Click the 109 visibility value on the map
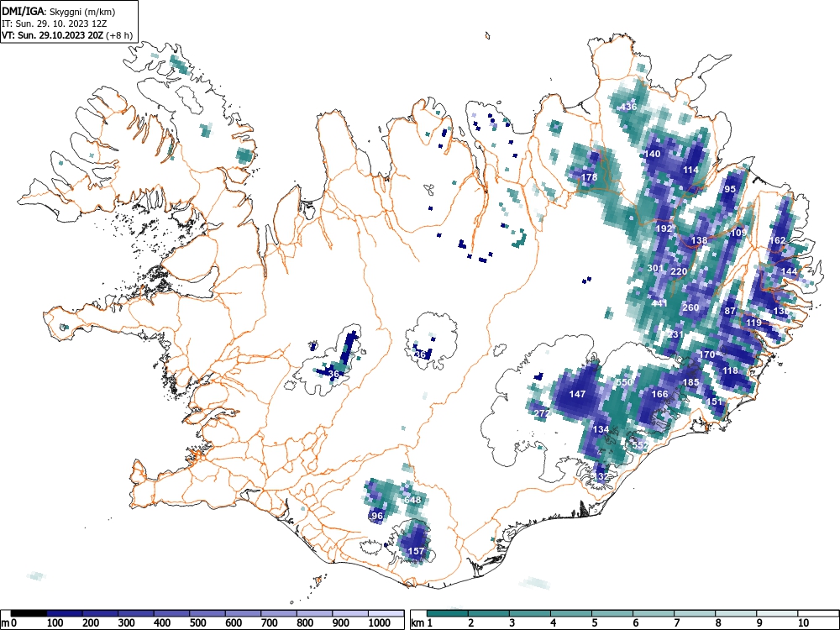Viewport: 840px width, 630px height. point(738,233)
